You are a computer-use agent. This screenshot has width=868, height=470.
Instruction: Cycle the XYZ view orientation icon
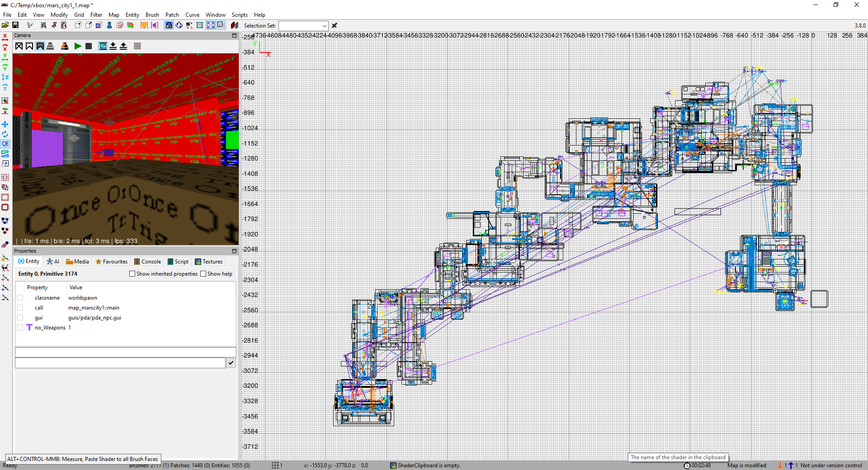tap(30, 25)
